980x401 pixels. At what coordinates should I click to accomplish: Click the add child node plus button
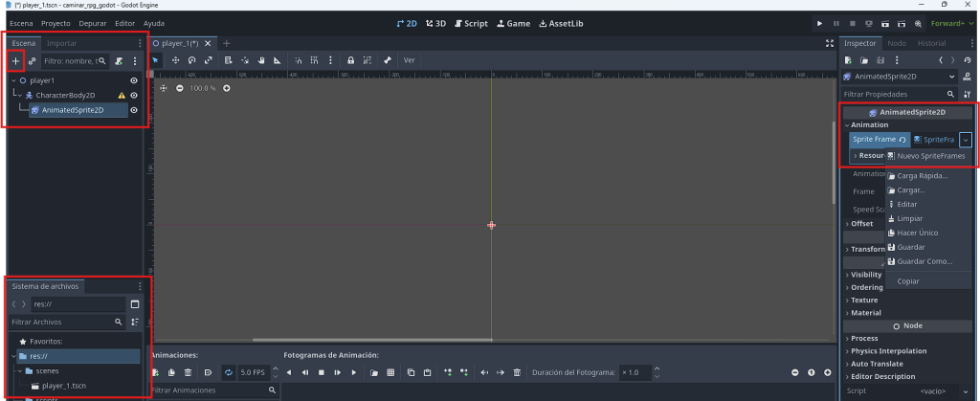click(x=15, y=60)
